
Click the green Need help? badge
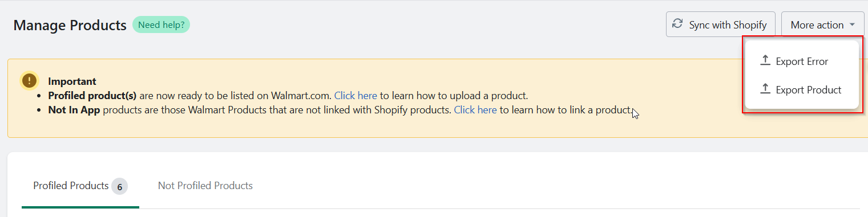(161, 25)
